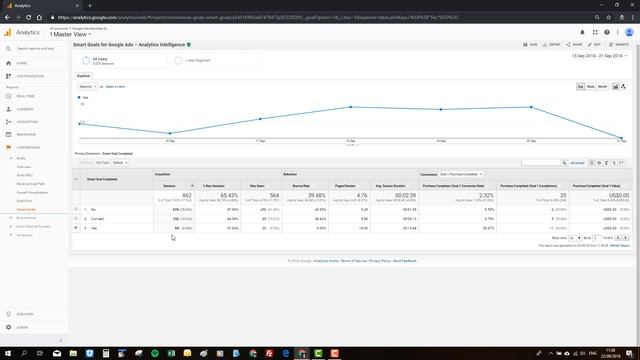Click the notifications bell icon
The image size is (640, 360).
(582, 32)
